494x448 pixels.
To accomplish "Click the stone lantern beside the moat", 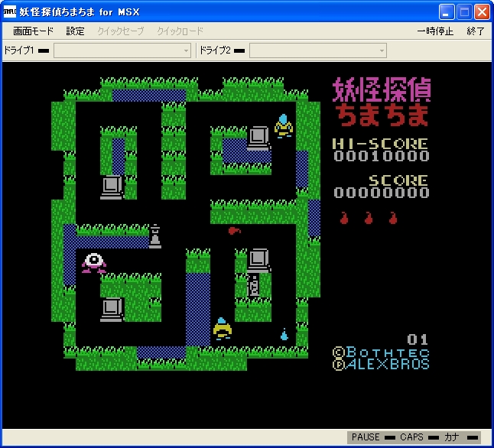I will tap(154, 236).
